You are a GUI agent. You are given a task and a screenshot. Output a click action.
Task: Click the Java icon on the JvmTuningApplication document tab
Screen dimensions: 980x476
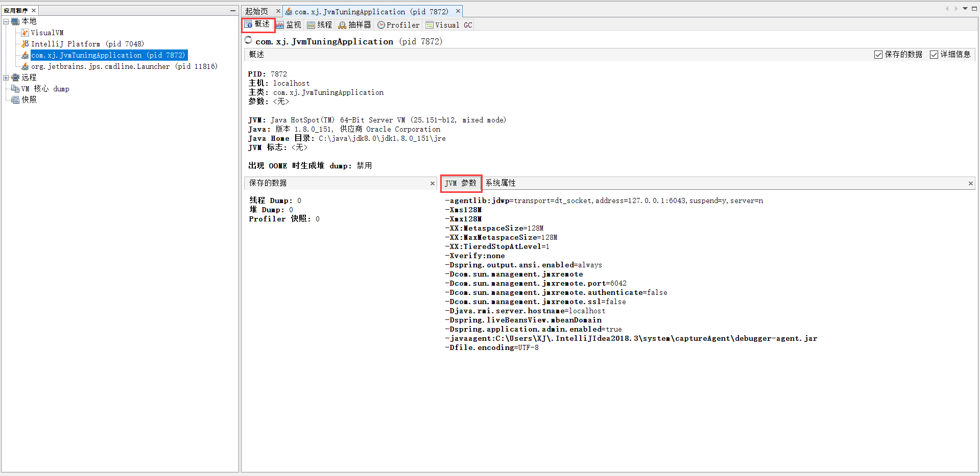(289, 11)
